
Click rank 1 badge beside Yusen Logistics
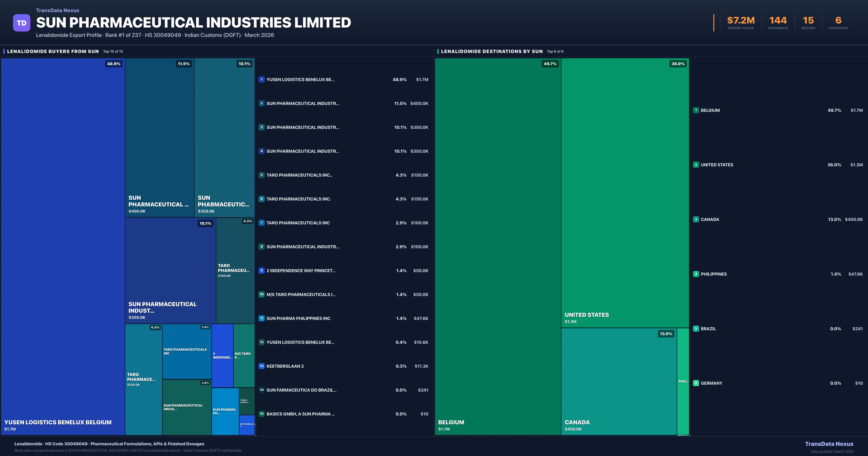pos(261,80)
